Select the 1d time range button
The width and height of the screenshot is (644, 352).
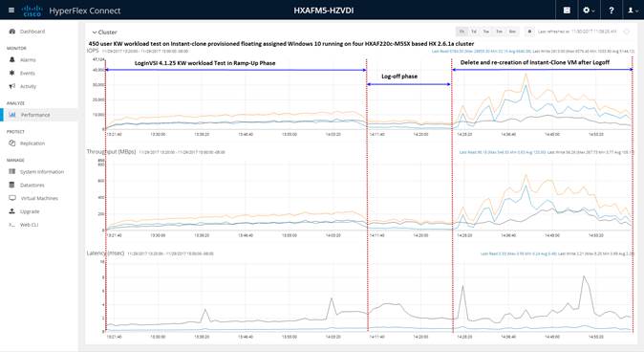pyautogui.click(x=474, y=32)
